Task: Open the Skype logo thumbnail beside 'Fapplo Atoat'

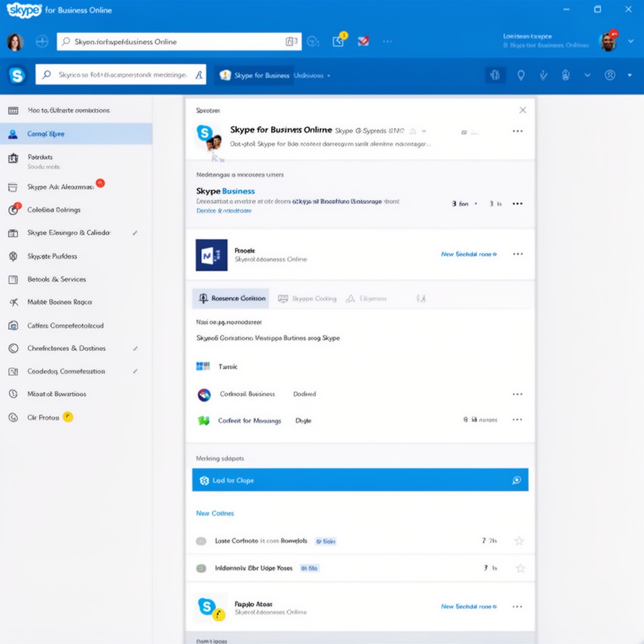Action: [x=211, y=608]
